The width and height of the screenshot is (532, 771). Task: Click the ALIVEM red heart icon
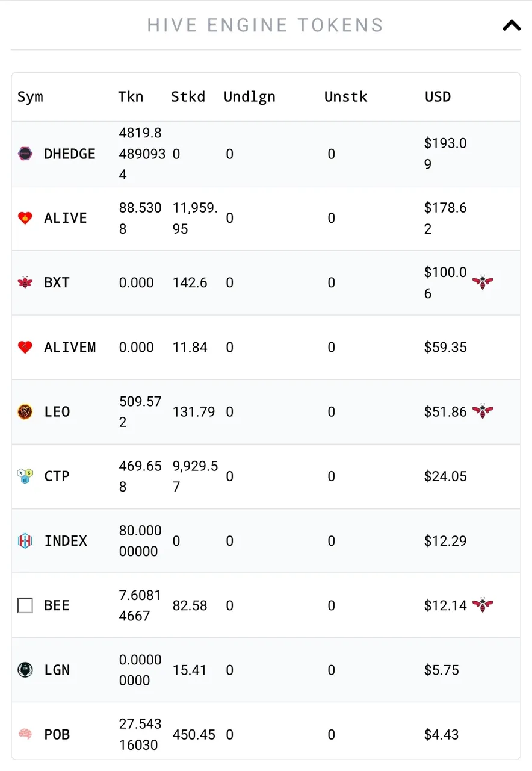tap(25, 347)
